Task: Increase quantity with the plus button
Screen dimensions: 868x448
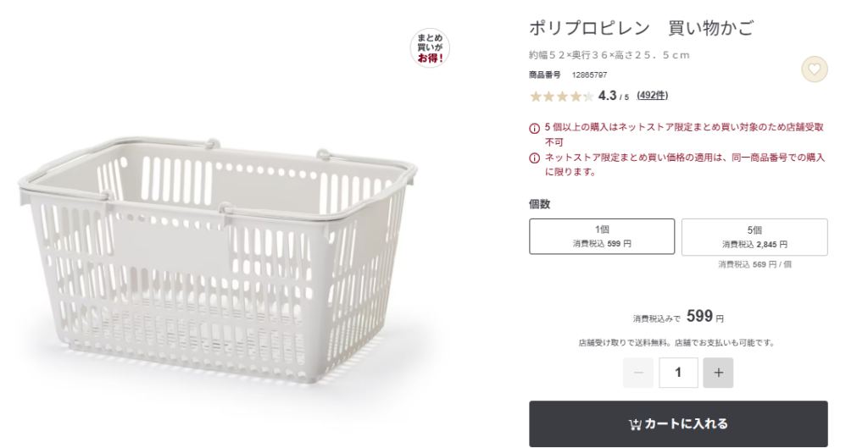Action: pyautogui.click(x=718, y=373)
